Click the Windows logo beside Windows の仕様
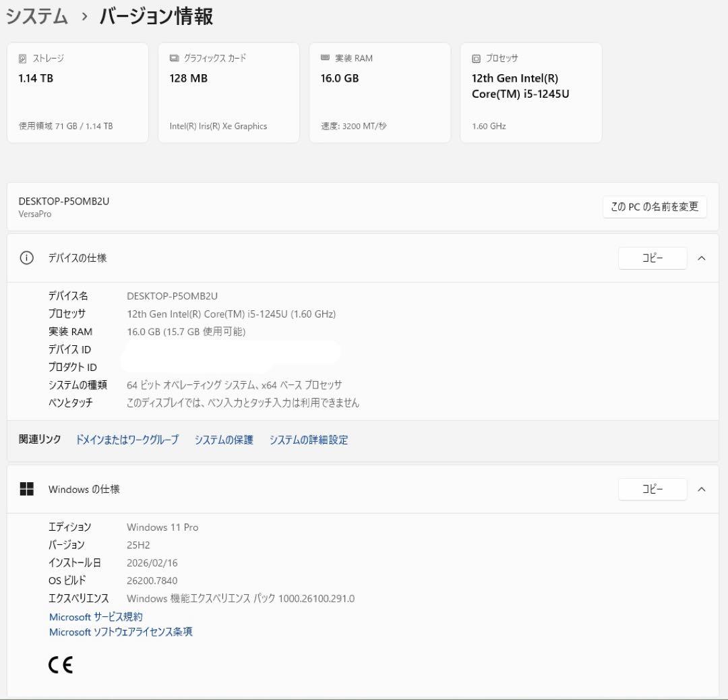Viewport: 728px width, 700px height. [26, 489]
